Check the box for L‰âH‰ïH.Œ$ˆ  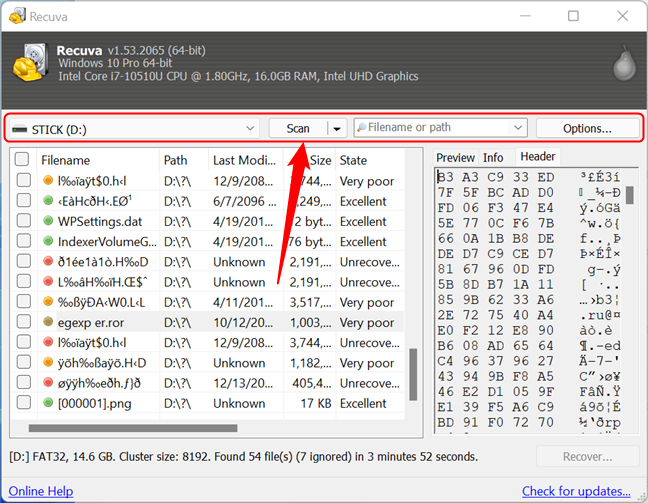point(24,281)
